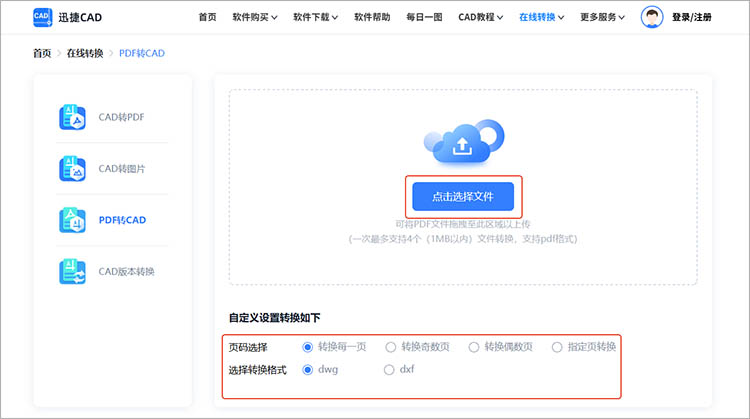Expand the 软件购买 dropdown menu
The width and height of the screenshot is (750, 419).
pyautogui.click(x=255, y=17)
